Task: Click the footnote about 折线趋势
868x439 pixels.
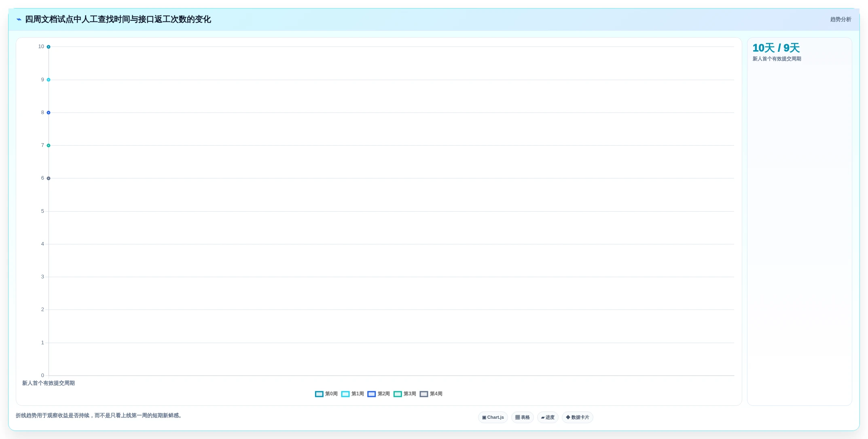Action: click(100, 416)
